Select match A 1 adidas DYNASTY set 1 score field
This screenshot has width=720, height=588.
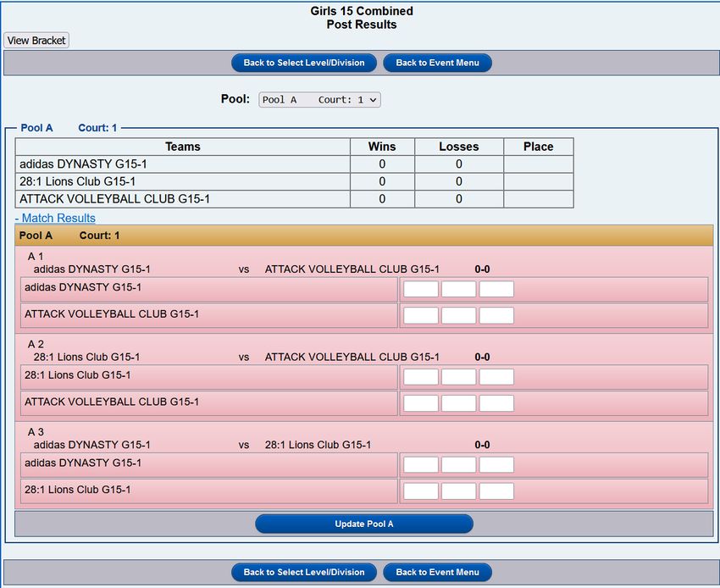[421, 289]
